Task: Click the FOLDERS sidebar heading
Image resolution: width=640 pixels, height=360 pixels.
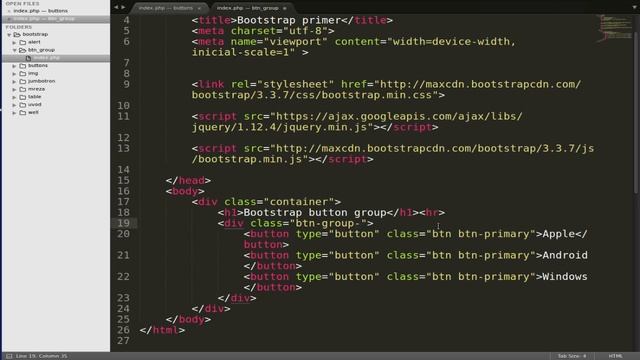Action: (x=19, y=27)
